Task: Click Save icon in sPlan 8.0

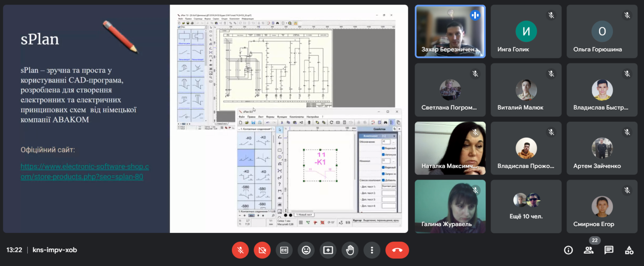Action: [253, 123]
